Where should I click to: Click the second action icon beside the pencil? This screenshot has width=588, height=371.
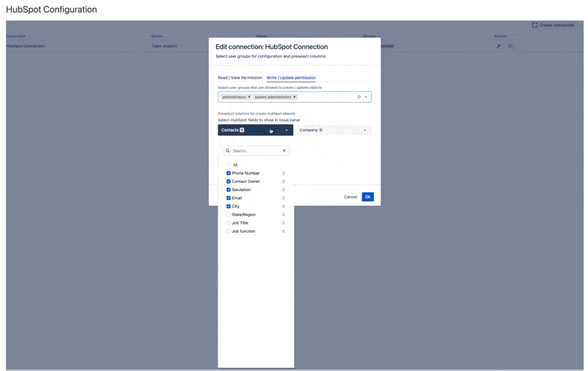pyautogui.click(x=510, y=46)
